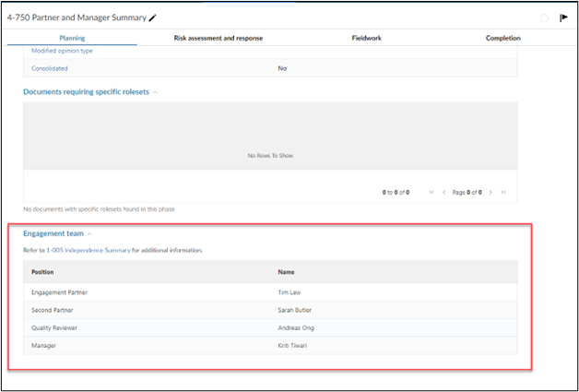Open the Fieldwork tab
Screen dimensions: 579x392
[366, 38]
